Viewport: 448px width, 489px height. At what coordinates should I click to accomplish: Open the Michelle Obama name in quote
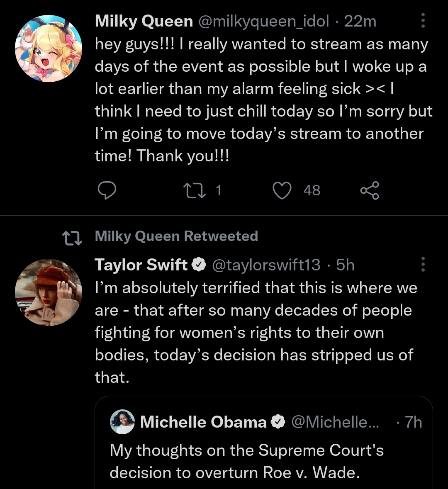(203, 422)
